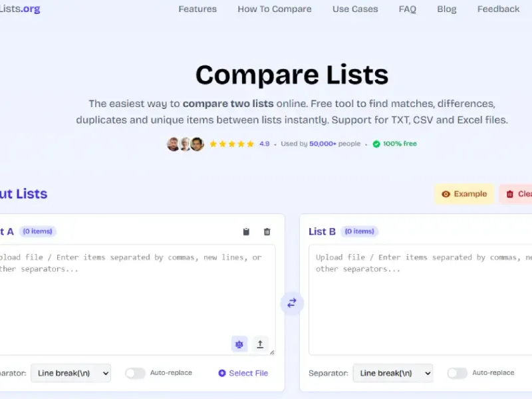This screenshot has width=532, height=399.
Task: Upload a file via List A upload arrow icon
Action: [x=260, y=344]
